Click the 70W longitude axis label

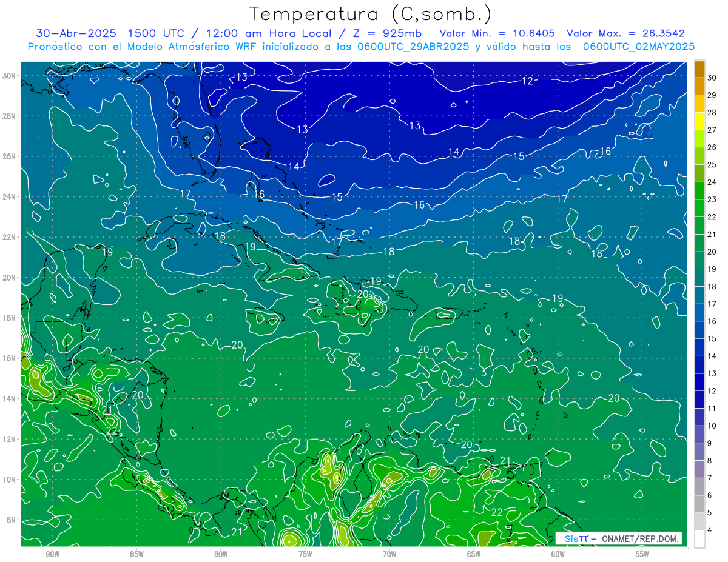click(389, 554)
